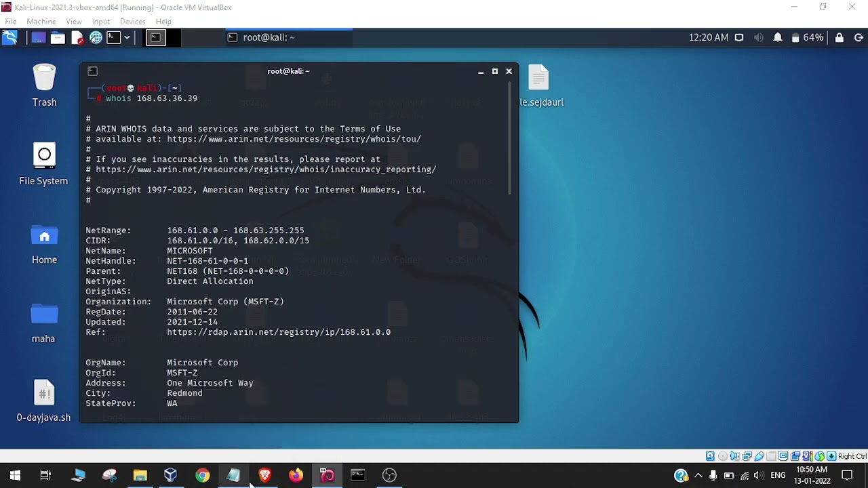
Task: Open the web browser globe icon in Kali panel
Action: [96, 38]
